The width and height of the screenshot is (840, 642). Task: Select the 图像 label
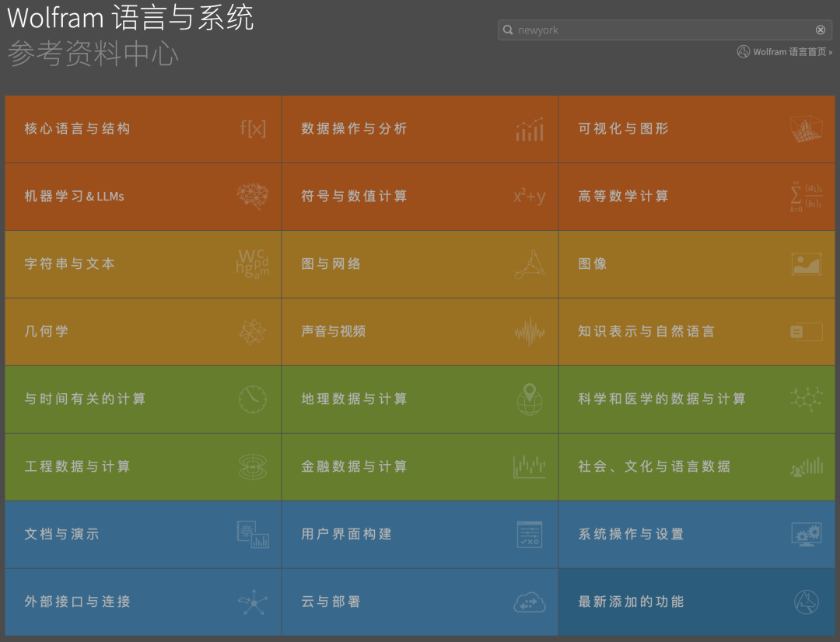coord(593,264)
